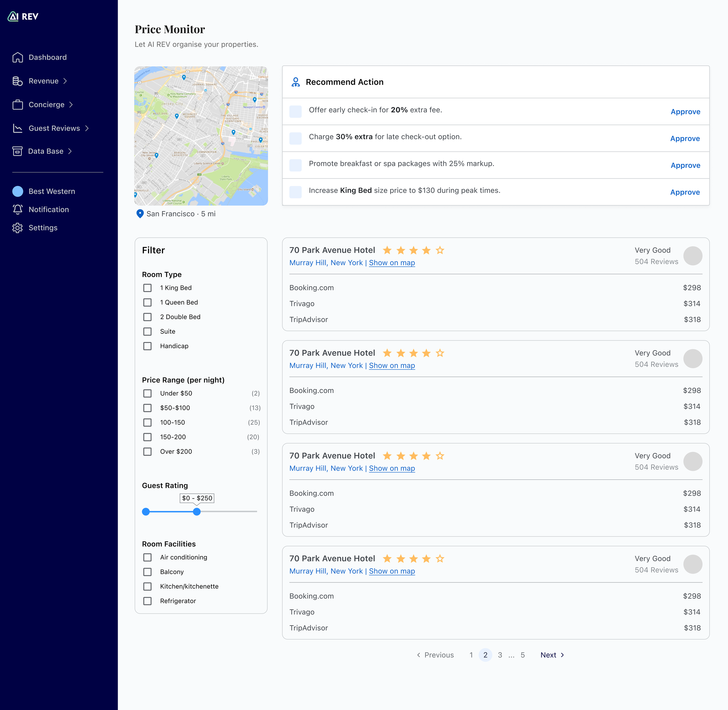
Task: Expand the Guest Reviews submenu arrow
Action: 87,128
